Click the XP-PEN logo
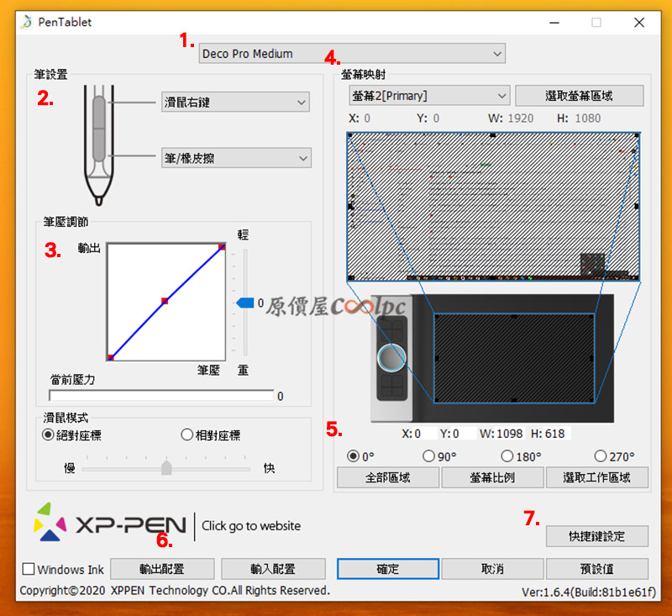672x616 pixels. [110, 522]
